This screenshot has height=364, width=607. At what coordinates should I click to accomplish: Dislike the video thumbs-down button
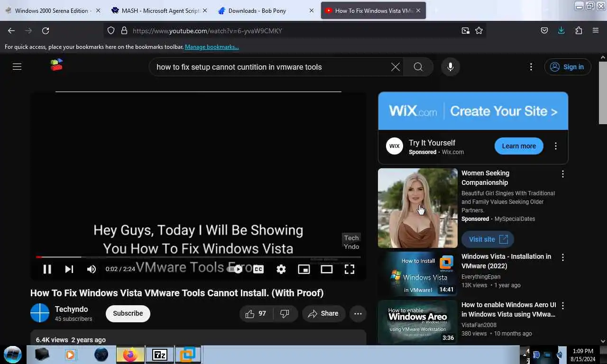(x=285, y=313)
